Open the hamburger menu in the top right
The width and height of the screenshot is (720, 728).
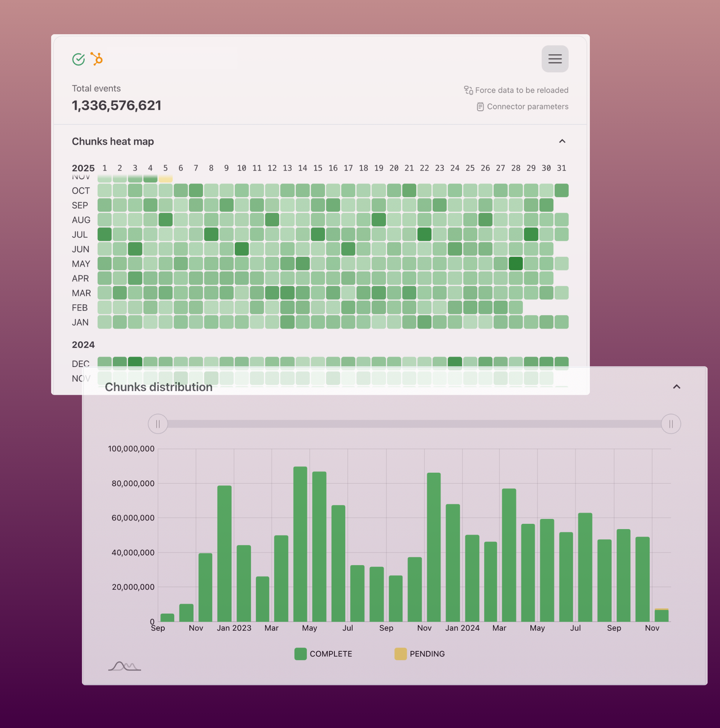coord(554,59)
